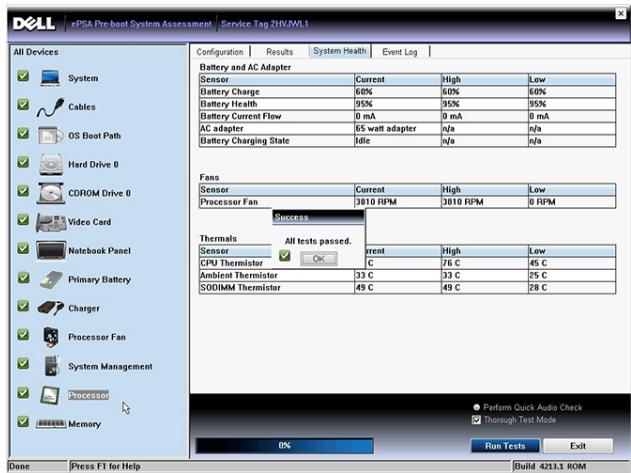Select the System laptop icon
Screen dimensions: 631x473
tap(50, 78)
